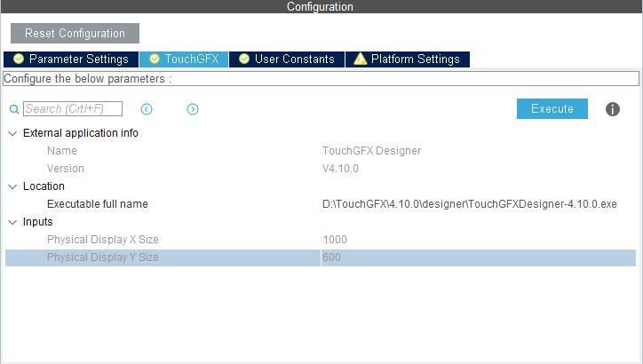
Task: Click the Execute button
Action: coord(552,108)
